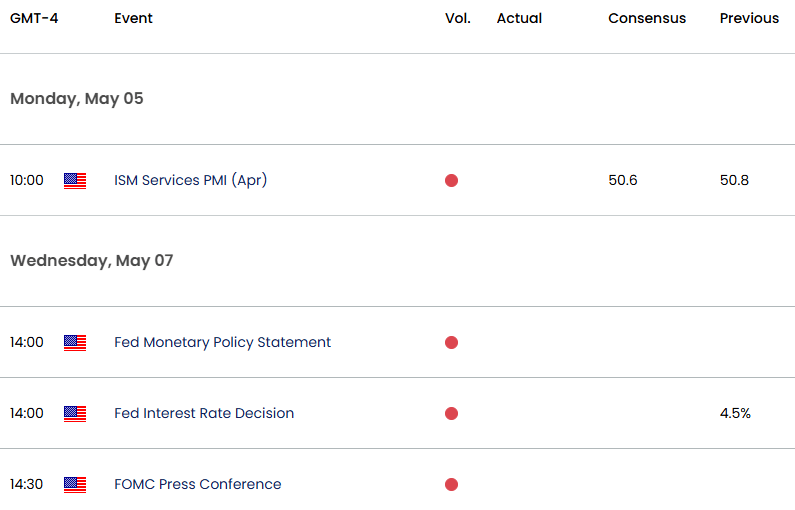The height and width of the screenshot is (510, 795).
Task: Click the US flag beside Fed Monetary Policy Statement
Action: pos(75,343)
